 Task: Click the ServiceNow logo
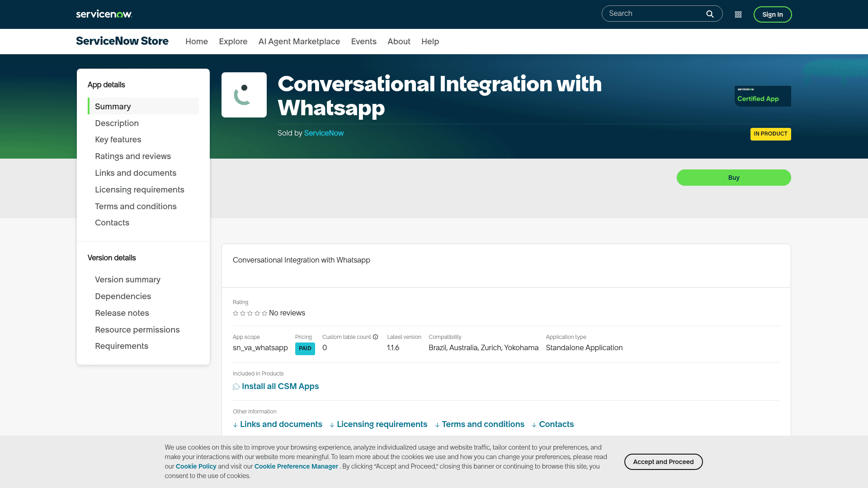[104, 14]
